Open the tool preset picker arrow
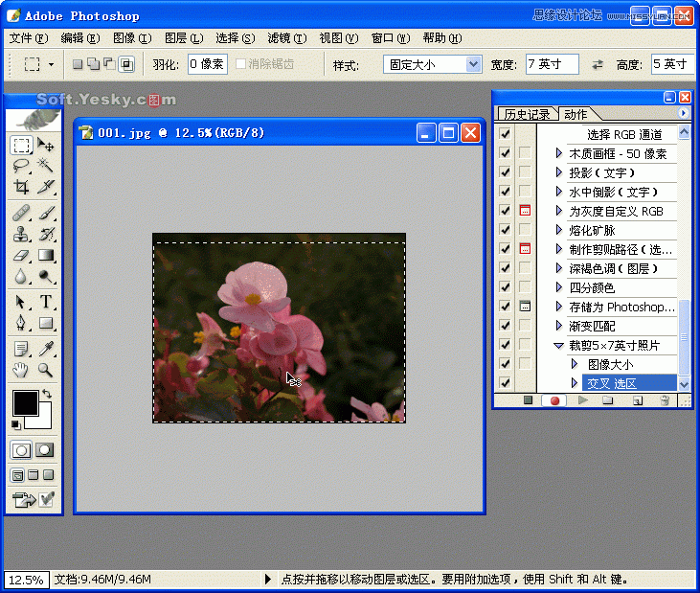Screen dimensions: 700x593 52,65
